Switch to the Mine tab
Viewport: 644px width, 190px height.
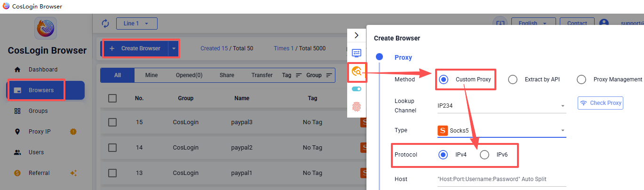(151, 75)
